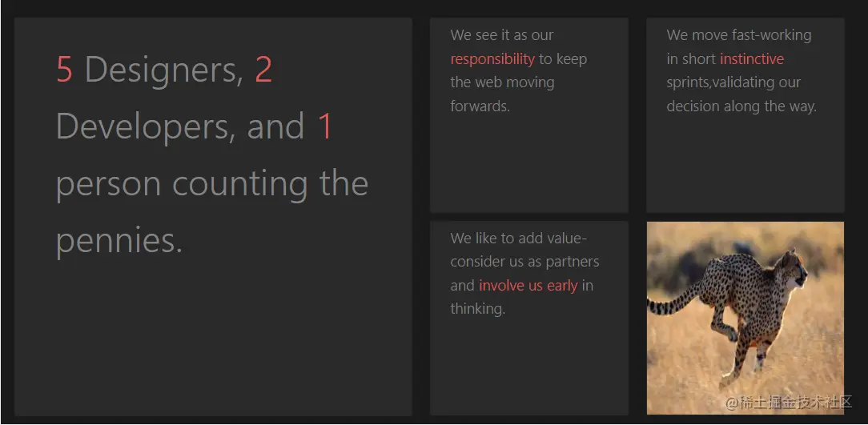
Task: Click the red number 5 in heading
Action: [64, 70]
